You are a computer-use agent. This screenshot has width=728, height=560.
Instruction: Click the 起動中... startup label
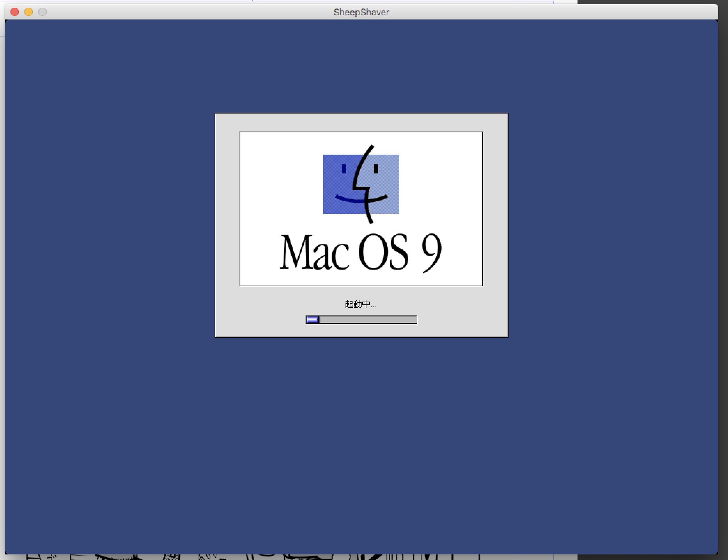(x=361, y=304)
